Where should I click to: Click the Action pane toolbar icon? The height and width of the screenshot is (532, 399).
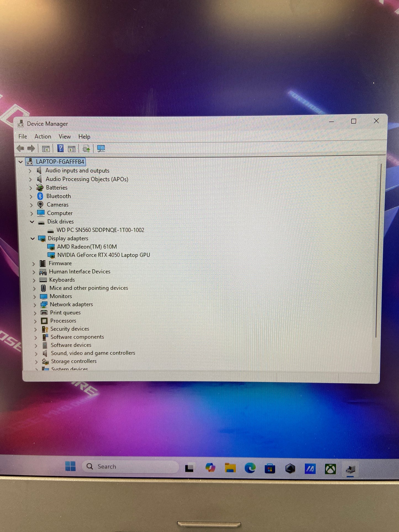(x=72, y=149)
